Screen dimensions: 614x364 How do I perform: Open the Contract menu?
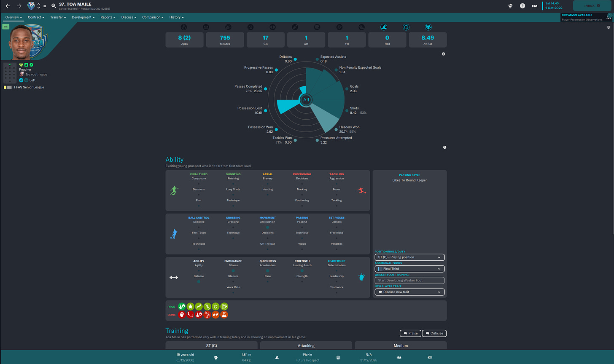point(36,17)
